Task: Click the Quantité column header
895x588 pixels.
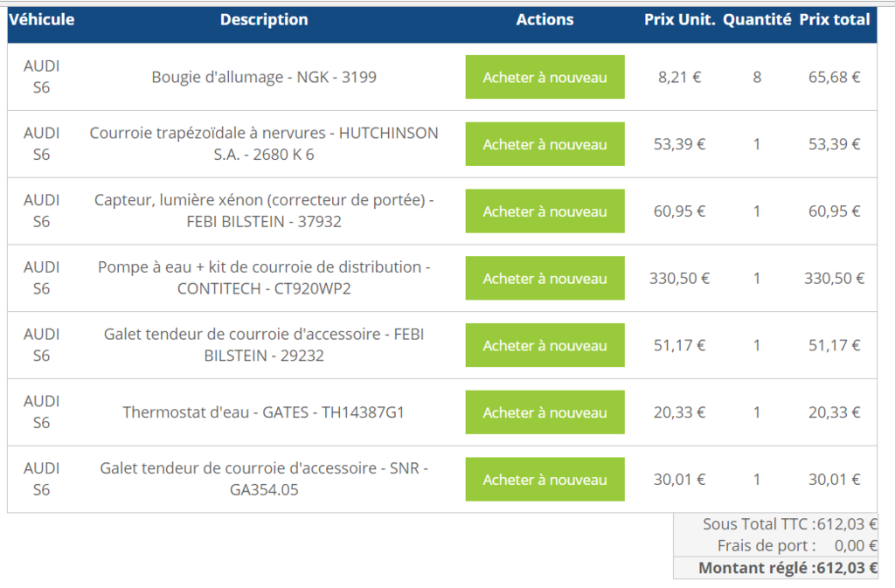Action: [757, 19]
